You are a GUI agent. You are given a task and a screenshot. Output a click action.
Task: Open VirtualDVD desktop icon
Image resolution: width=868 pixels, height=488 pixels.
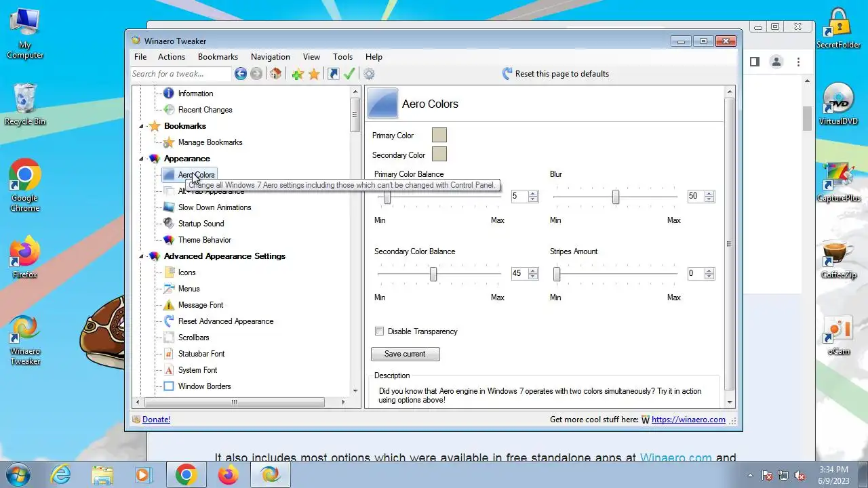click(838, 104)
